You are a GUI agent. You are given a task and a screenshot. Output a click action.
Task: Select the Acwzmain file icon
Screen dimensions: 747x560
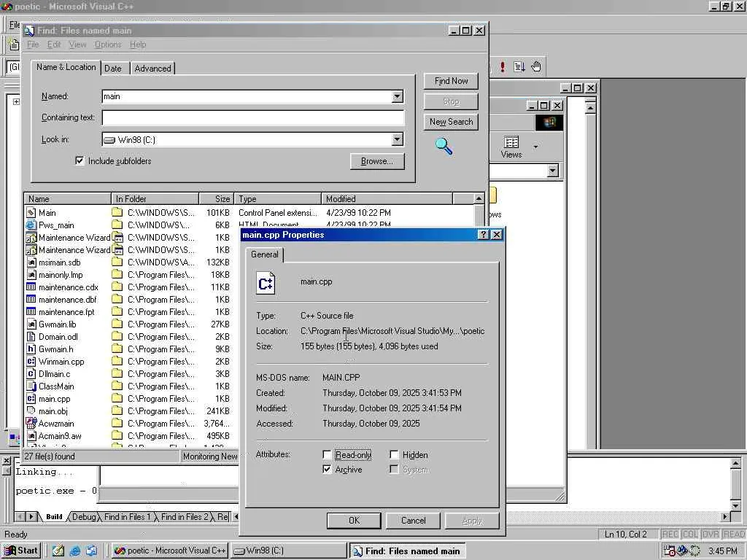(31, 423)
